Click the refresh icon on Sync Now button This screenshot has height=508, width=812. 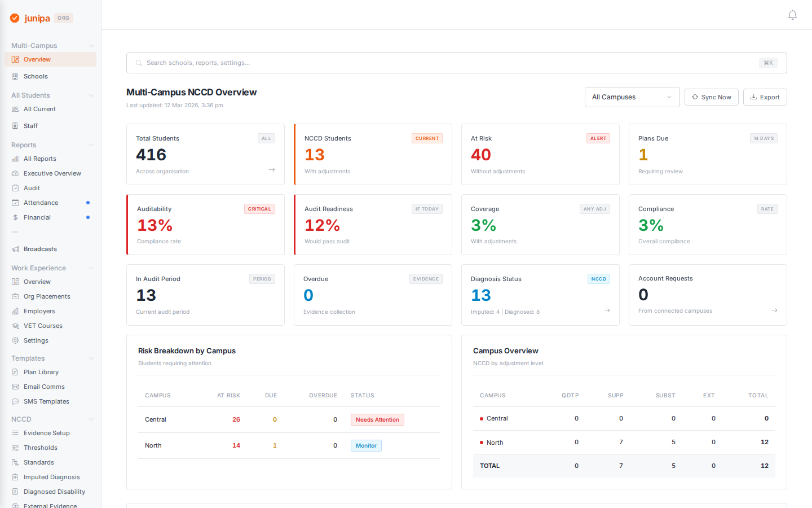(x=694, y=97)
